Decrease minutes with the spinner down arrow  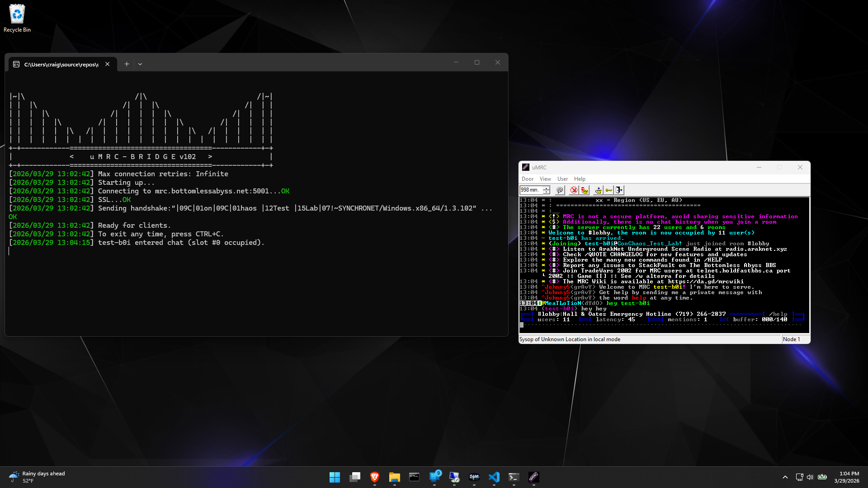point(547,192)
